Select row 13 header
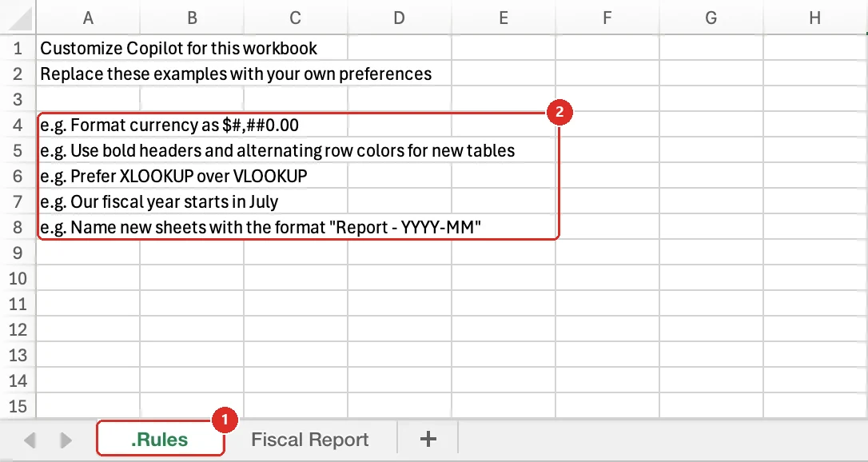 (18, 355)
